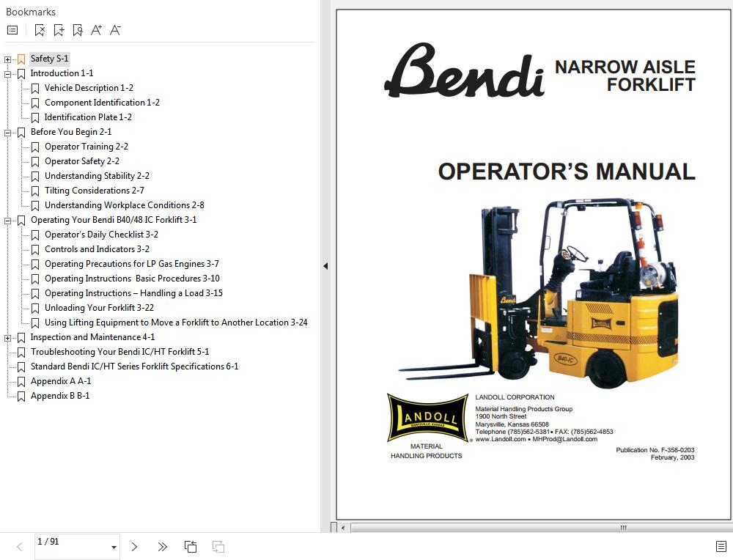
Task: Click the delete bookmark icon
Action: point(40,30)
